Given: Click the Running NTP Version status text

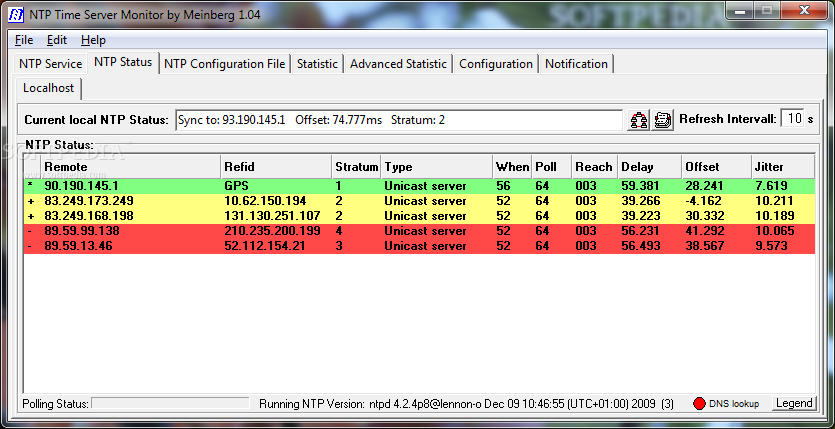Looking at the screenshot, I should pyautogui.click(x=466, y=404).
